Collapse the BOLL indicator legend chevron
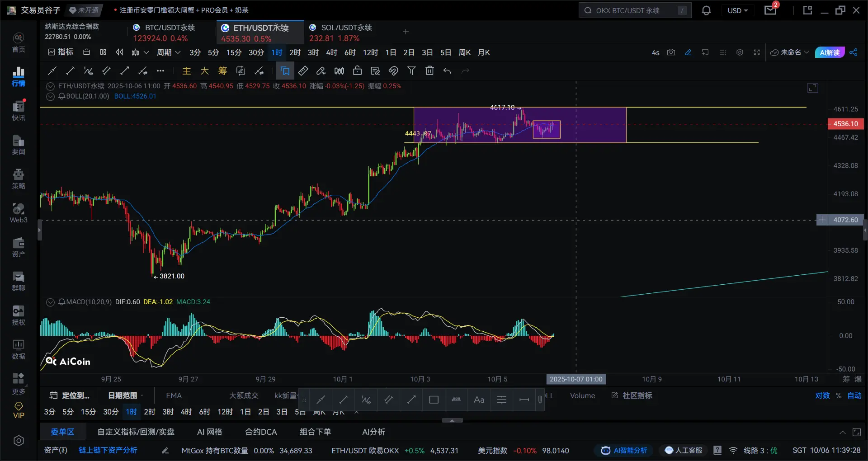868x461 pixels. tap(50, 96)
